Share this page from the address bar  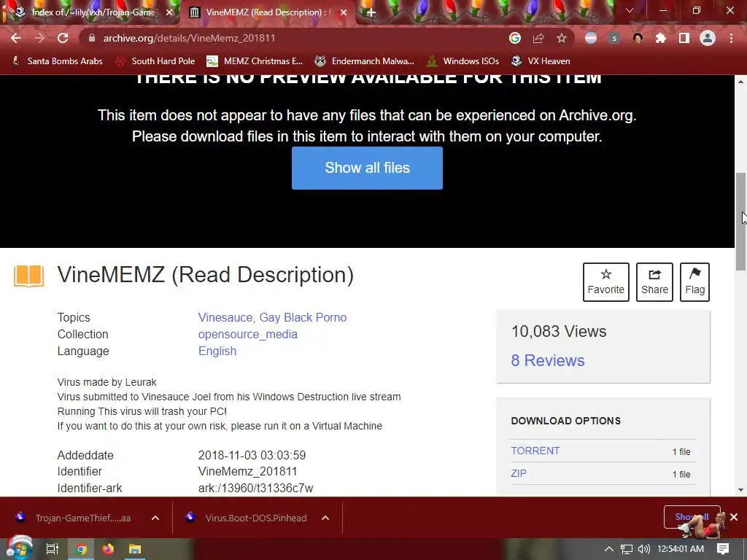pos(538,38)
